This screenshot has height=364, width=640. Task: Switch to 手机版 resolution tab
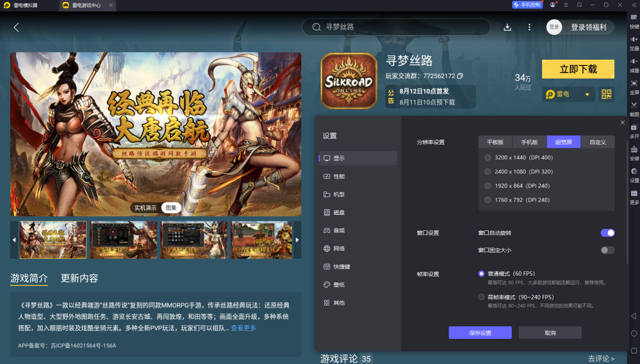529,142
